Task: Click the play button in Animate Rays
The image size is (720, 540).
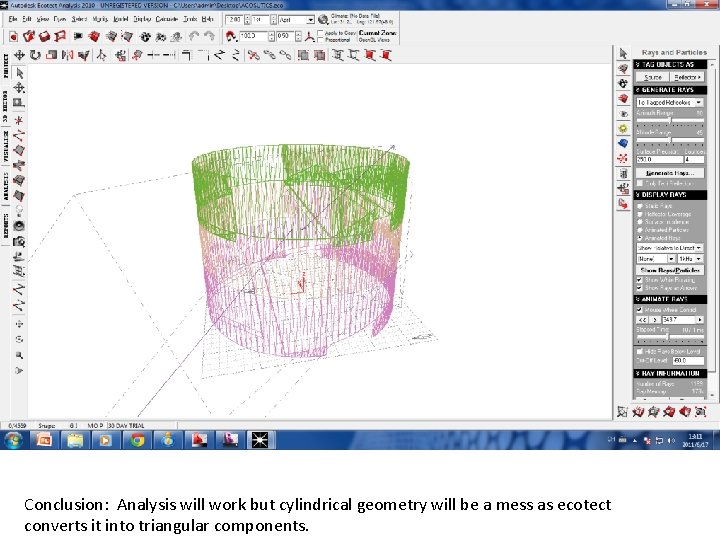Action: [x=655, y=320]
